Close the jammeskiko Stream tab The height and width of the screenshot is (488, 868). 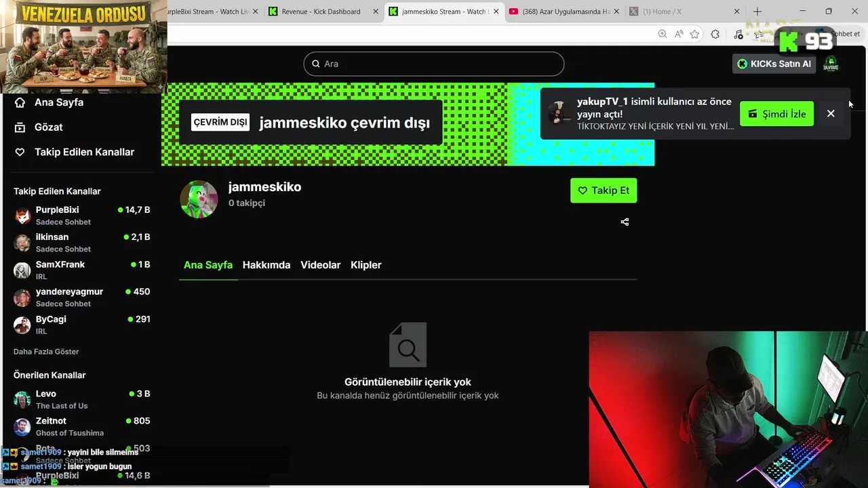point(496,12)
